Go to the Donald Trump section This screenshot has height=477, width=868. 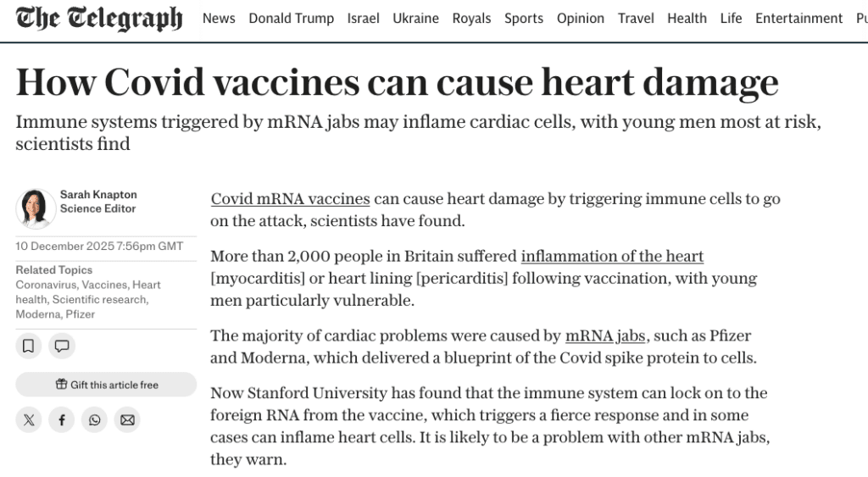tap(291, 19)
